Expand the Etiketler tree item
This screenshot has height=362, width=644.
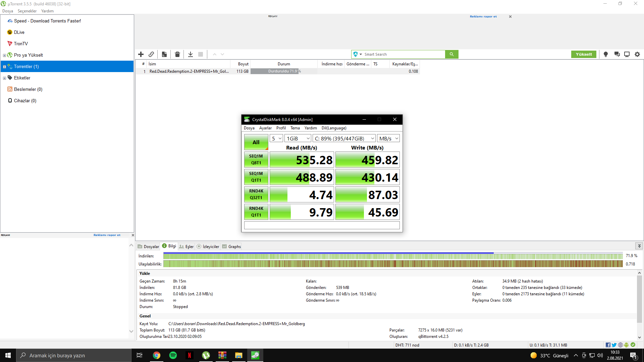point(4,78)
